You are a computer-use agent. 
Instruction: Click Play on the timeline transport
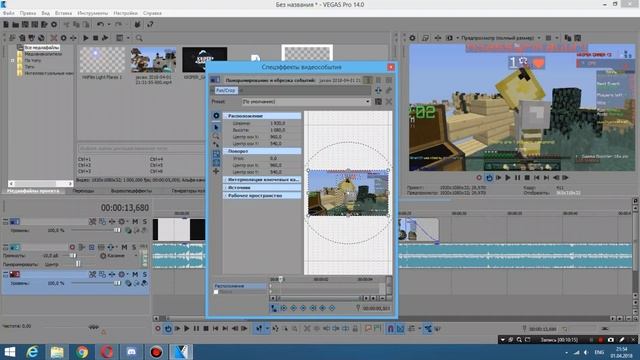(187, 329)
